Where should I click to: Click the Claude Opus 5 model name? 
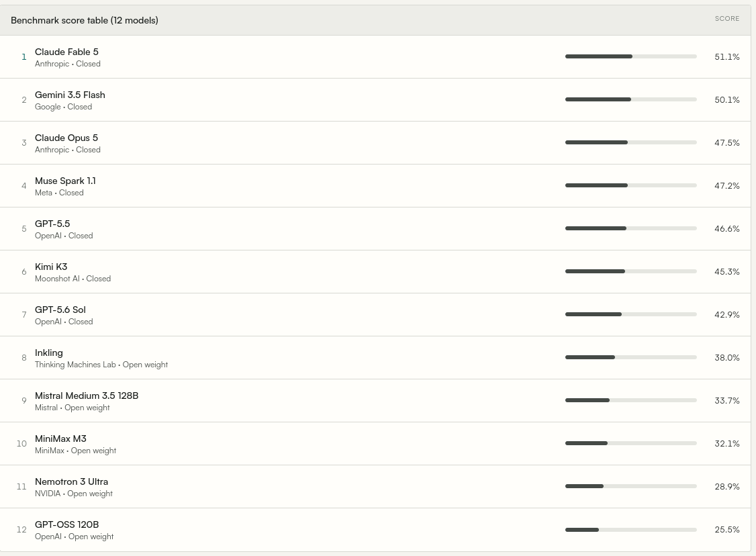(x=66, y=138)
